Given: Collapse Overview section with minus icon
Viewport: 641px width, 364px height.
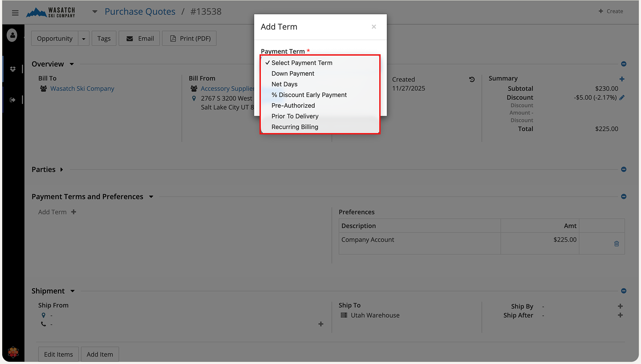Looking at the screenshot, I should [x=624, y=64].
